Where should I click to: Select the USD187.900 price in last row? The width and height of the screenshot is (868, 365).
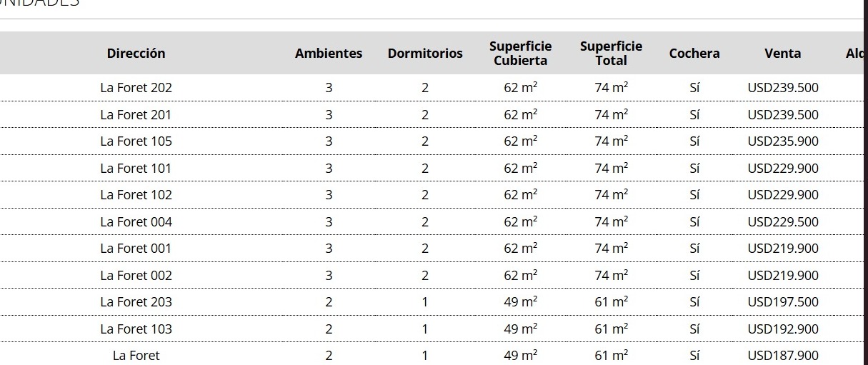(783, 356)
